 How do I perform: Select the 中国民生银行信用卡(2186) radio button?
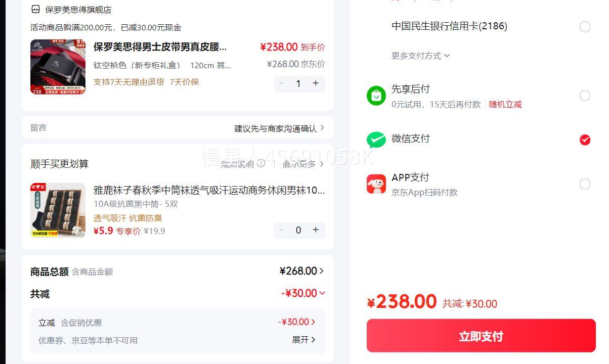tap(585, 27)
